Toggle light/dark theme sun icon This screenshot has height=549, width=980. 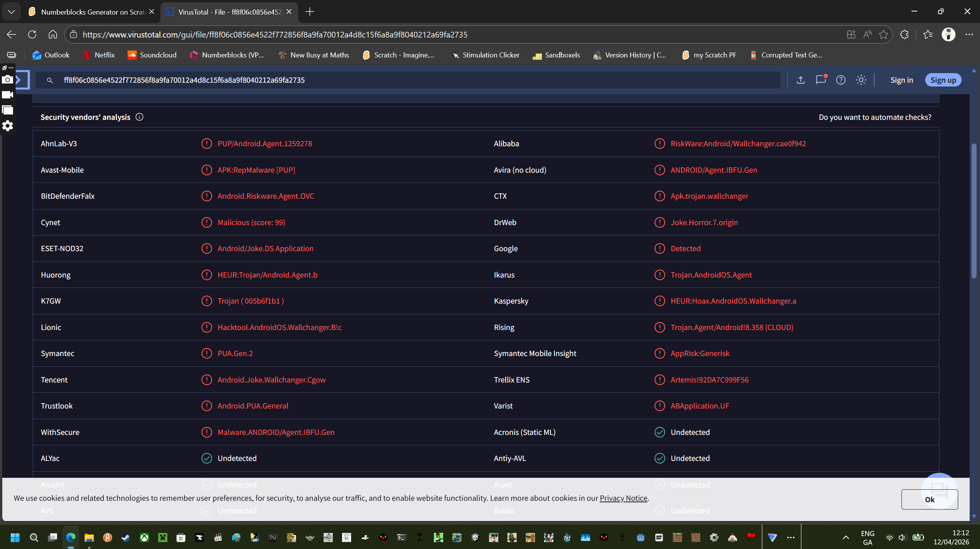(861, 80)
